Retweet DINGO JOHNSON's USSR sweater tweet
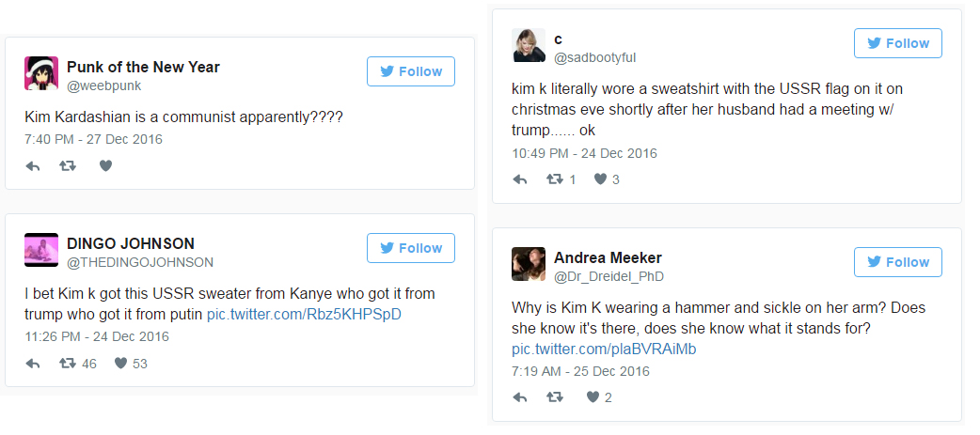The height and width of the screenshot is (435, 980). [68, 364]
